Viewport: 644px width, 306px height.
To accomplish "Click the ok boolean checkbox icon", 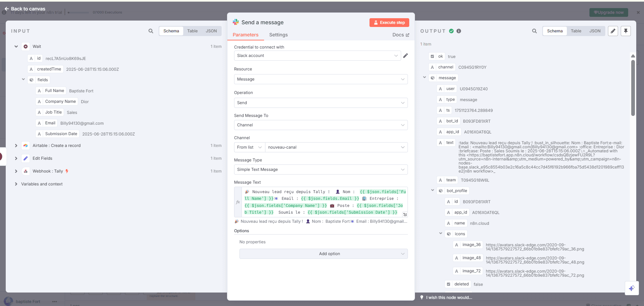I will click(432, 56).
